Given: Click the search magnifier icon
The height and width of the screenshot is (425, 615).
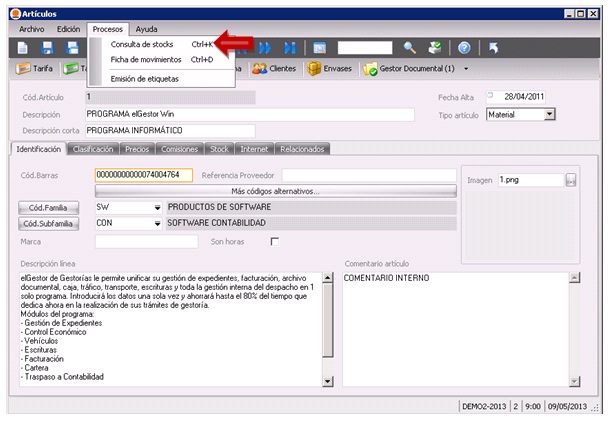Looking at the screenshot, I should pyautogui.click(x=410, y=47).
